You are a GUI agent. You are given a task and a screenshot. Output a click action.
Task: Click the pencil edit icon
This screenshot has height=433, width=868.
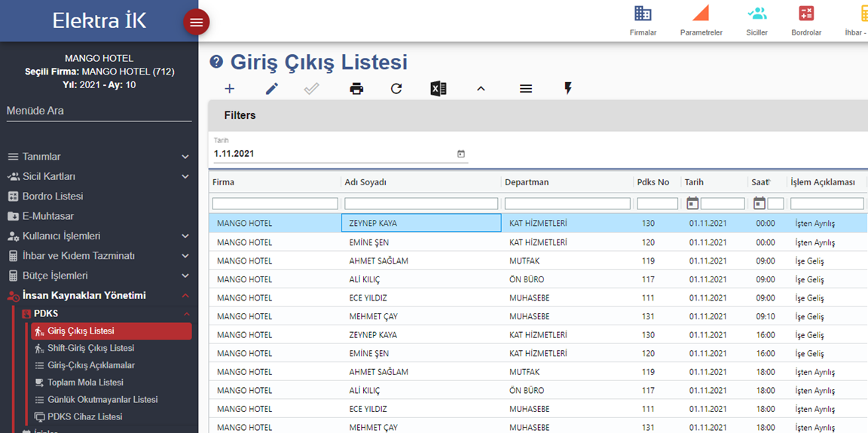click(x=271, y=88)
